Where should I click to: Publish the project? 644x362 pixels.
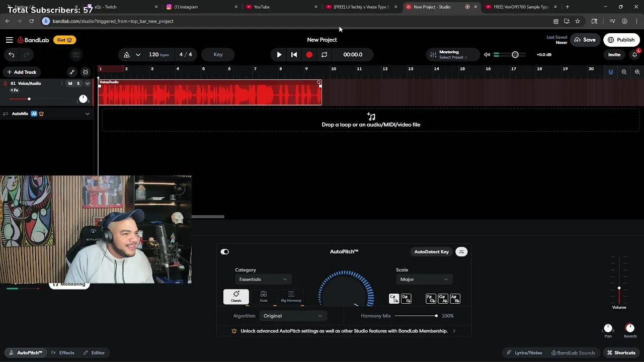tap(621, 40)
